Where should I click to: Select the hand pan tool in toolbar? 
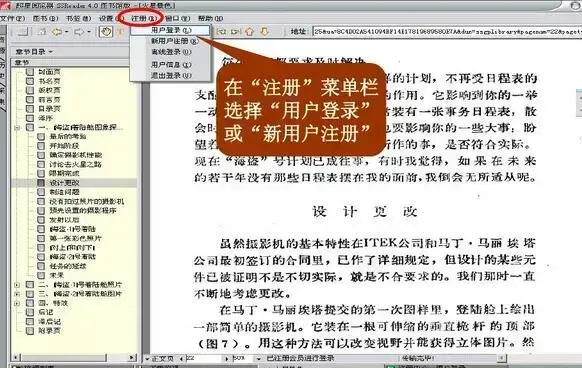(106, 32)
